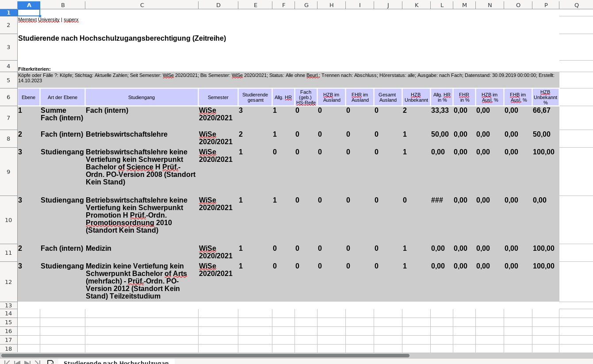Go to first sheet navigation arrow

point(7,362)
